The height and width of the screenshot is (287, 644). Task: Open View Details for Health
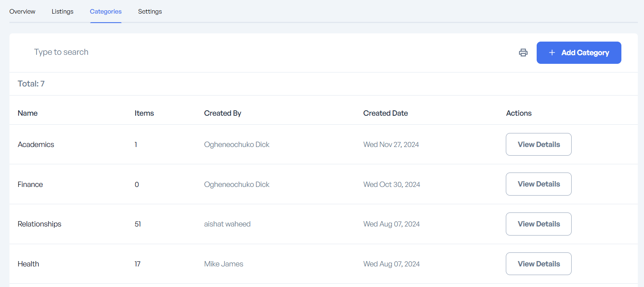pos(538,264)
